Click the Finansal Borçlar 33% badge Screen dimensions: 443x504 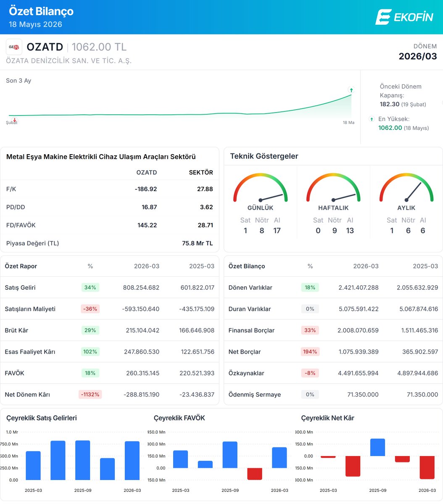coord(310,330)
